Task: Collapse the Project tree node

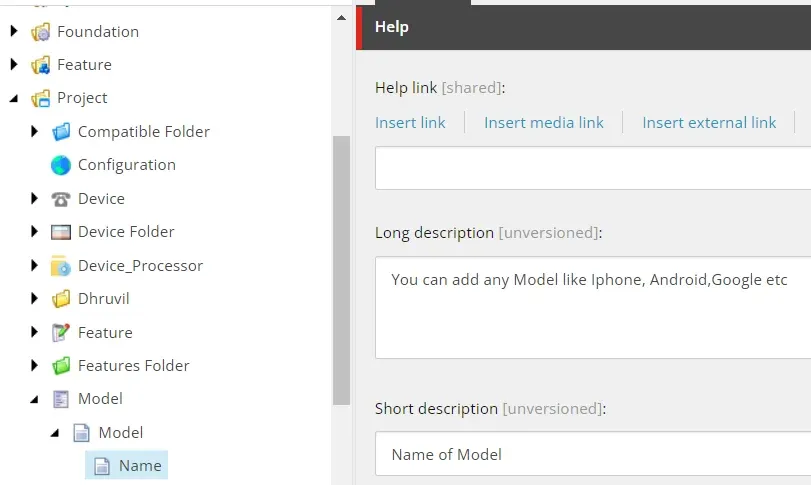Action: (14, 98)
